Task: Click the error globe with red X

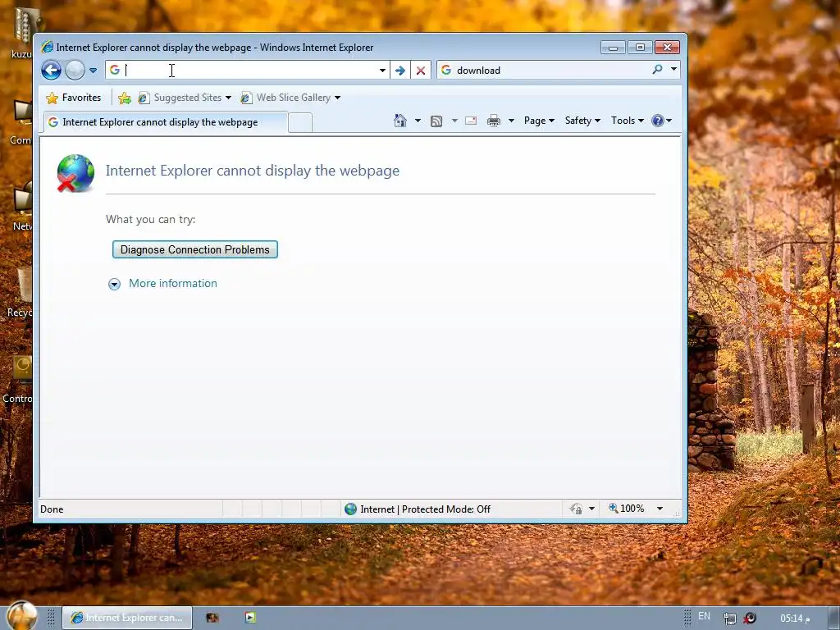Action: (x=75, y=173)
